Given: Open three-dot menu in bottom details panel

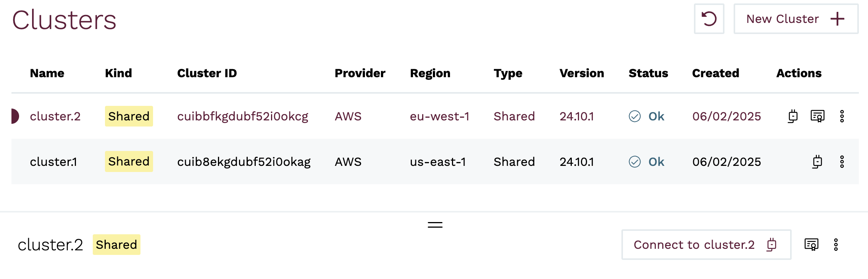Looking at the screenshot, I should pyautogui.click(x=836, y=245).
